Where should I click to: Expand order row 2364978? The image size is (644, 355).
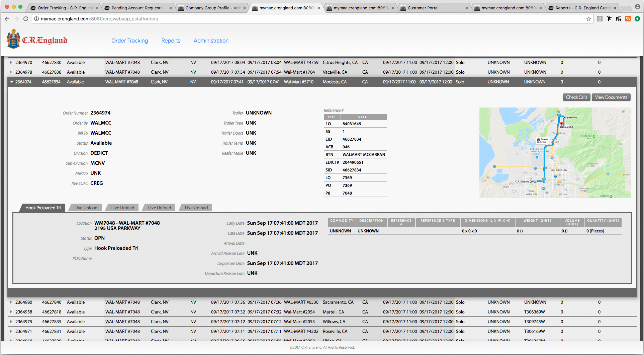click(x=11, y=72)
